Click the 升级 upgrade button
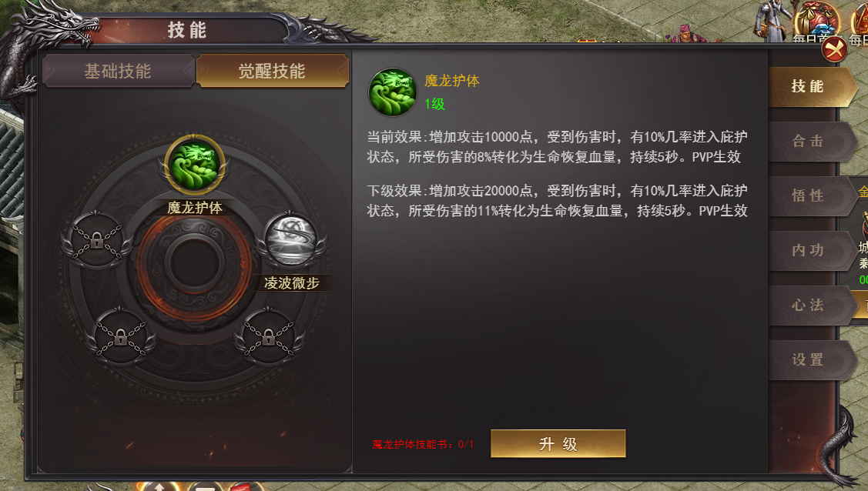 click(558, 443)
